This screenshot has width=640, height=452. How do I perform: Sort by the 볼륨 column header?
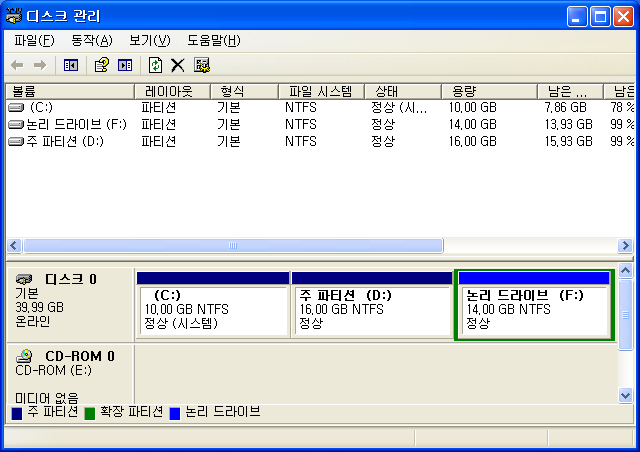(70, 91)
